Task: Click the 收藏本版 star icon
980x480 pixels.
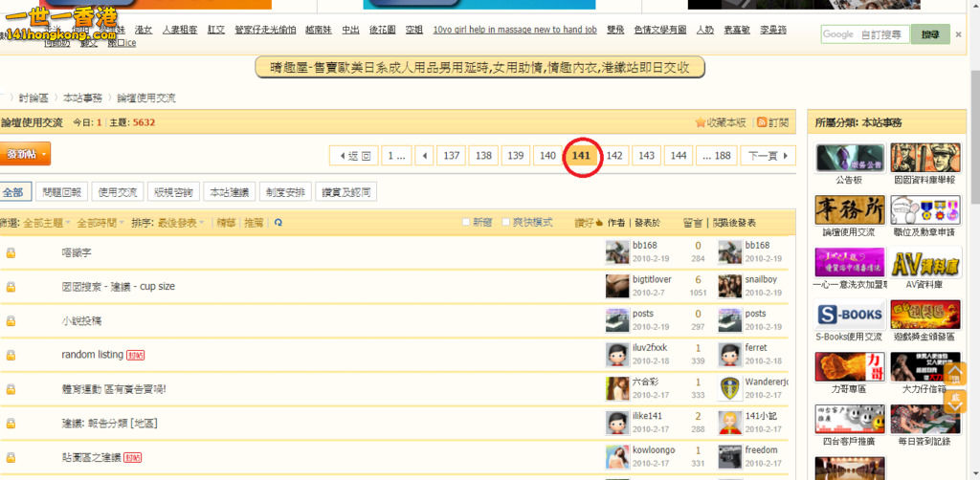Action: [x=701, y=122]
